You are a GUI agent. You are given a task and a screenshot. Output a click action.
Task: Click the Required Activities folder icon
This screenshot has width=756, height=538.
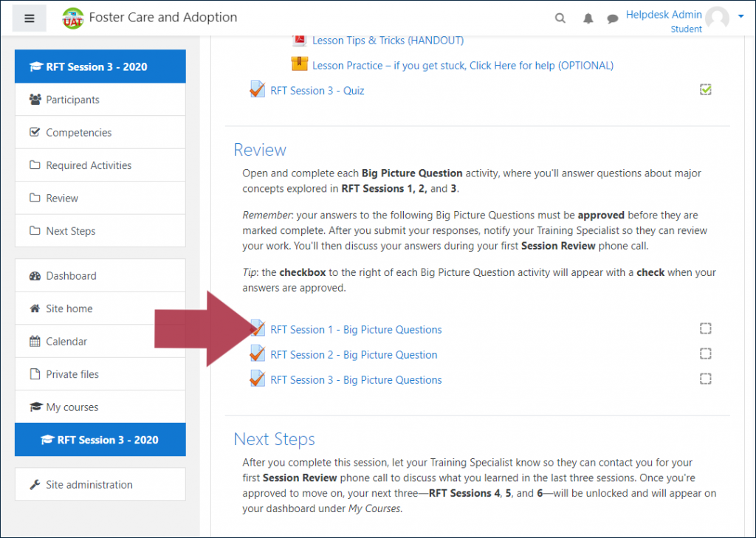tap(35, 165)
